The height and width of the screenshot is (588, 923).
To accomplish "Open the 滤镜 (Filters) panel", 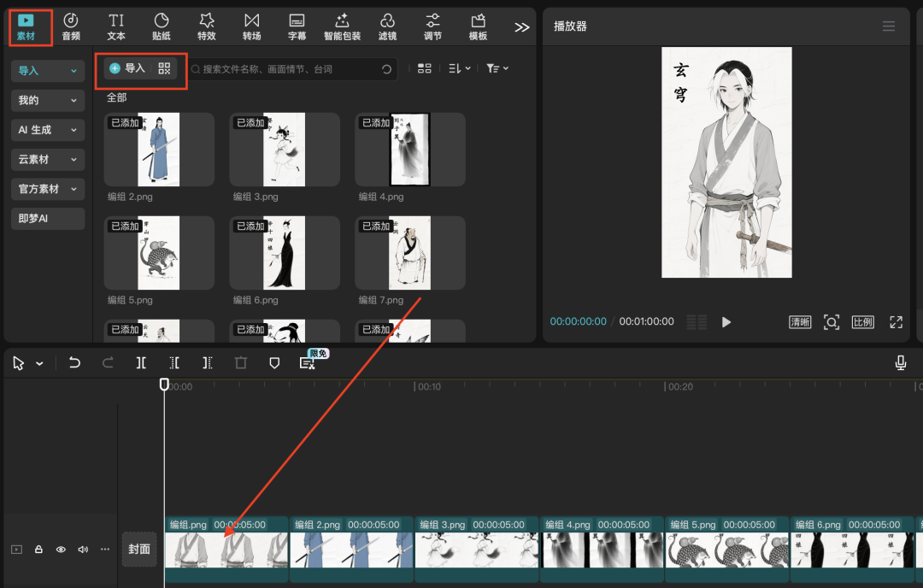I will [x=387, y=26].
